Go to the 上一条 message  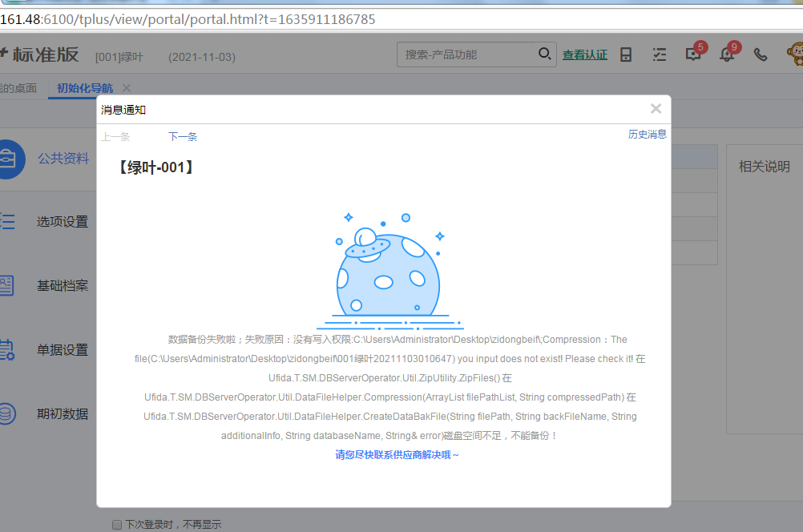coord(115,137)
